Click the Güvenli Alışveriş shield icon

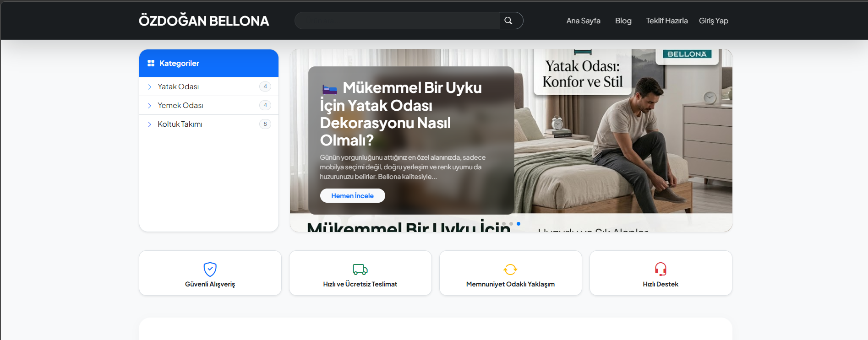pos(210,269)
